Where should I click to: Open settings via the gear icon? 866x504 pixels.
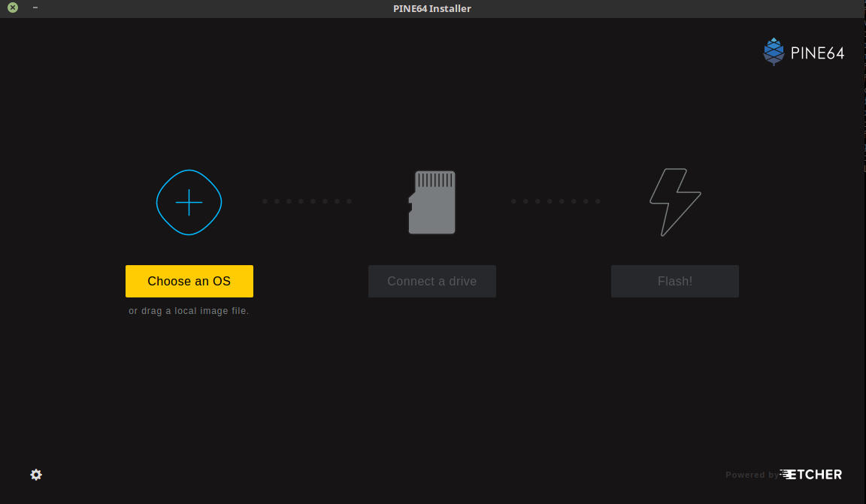(x=36, y=475)
